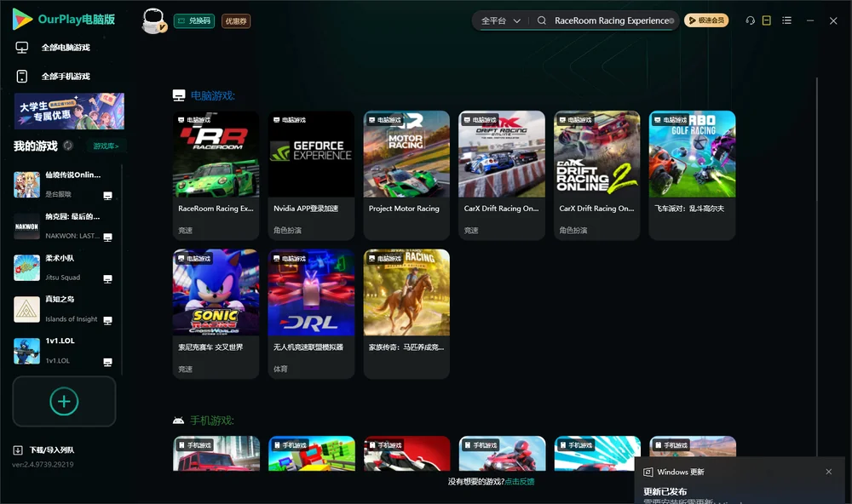
Task: Click PC icon beside Jitsu Squad
Action: [107, 278]
